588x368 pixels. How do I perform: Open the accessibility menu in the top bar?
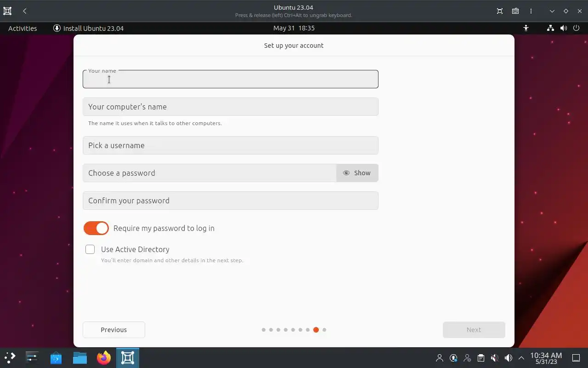click(526, 28)
